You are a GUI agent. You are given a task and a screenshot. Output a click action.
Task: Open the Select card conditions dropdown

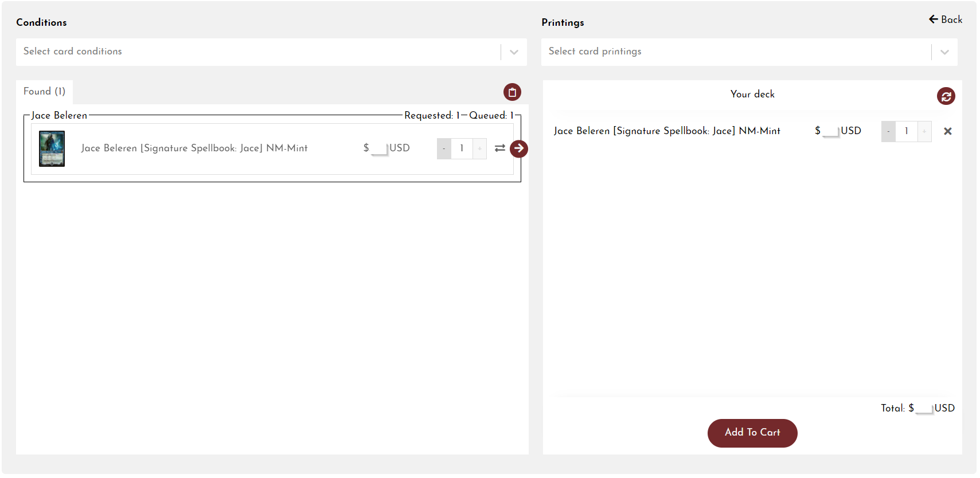click(271, 52)
